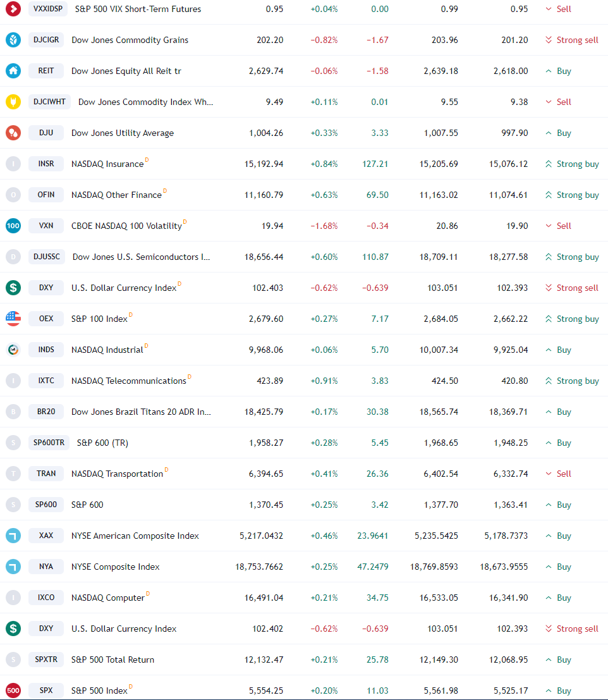Screen dimensions: 608x700
Task: Open NASDAQ Insurance index link
Action: coord(107,164)
